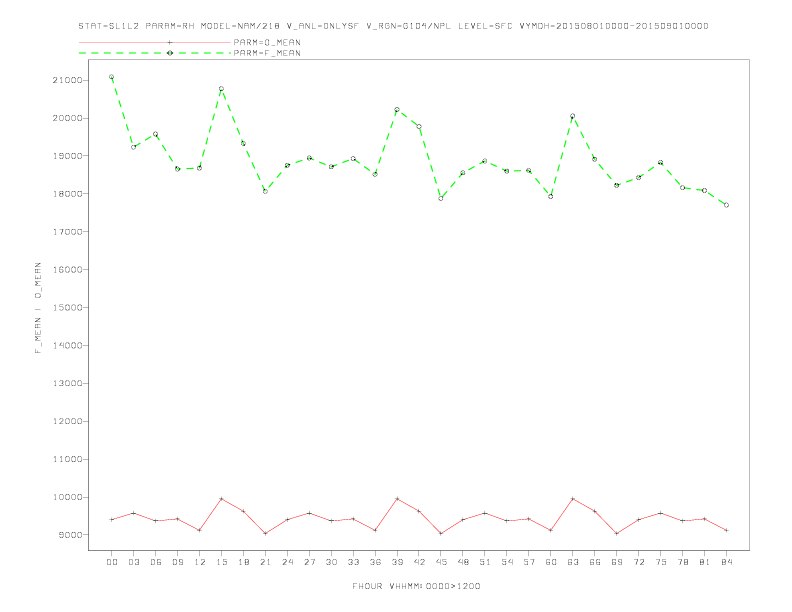Click the 12 forecast hour x-axis label
The image size is (792, 612).
(200, 562)
